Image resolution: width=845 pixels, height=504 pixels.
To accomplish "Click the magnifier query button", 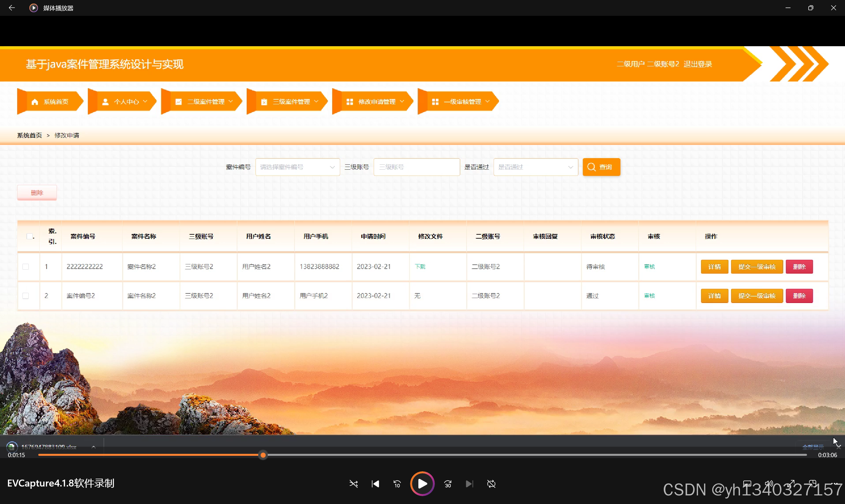I will pos(601,167).
